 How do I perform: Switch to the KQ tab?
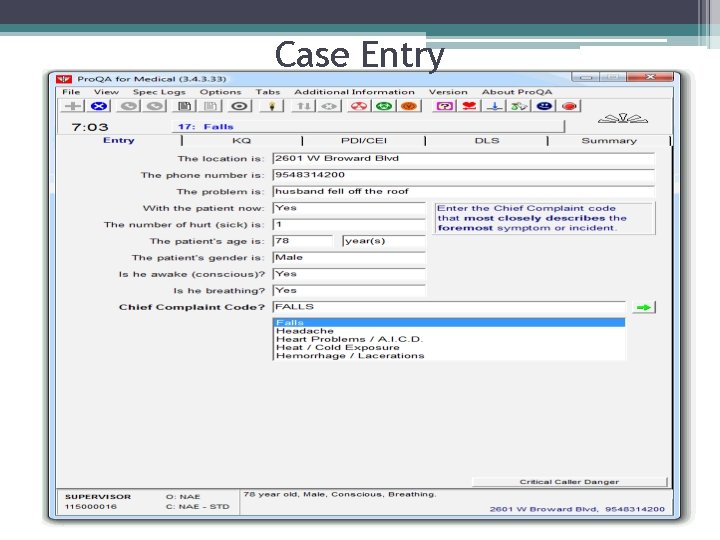pyautogui.click(x=242, y=141)
